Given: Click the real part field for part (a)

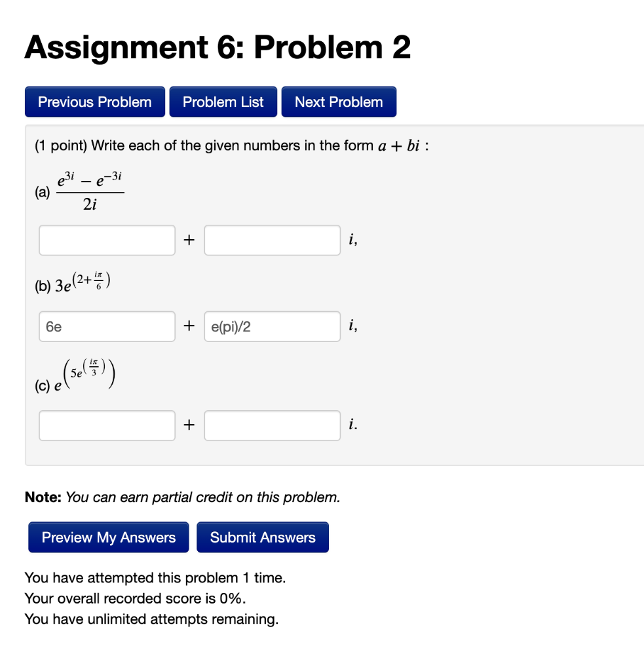Looking at the screenshot, I should (107, 240).
